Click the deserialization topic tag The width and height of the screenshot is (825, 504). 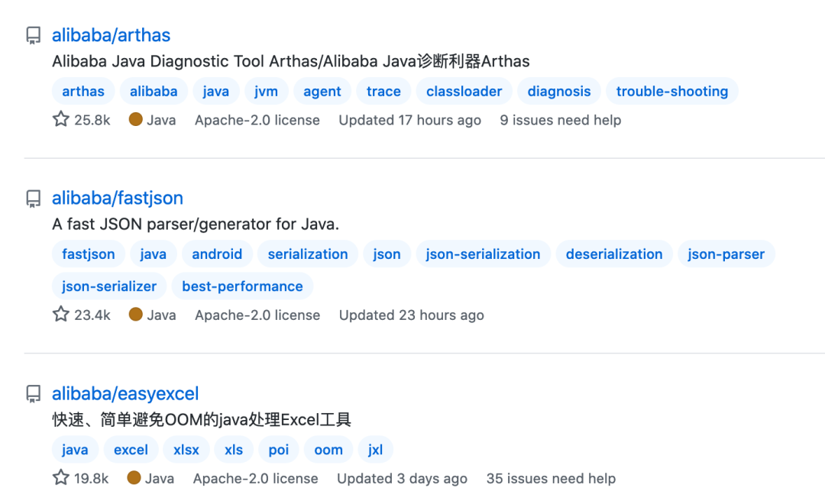[614, 254]
